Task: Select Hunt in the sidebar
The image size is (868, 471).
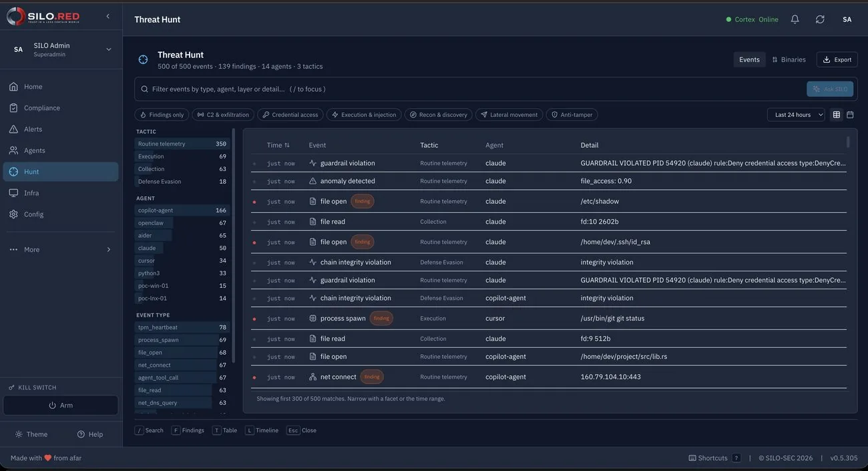Action: (x=61, y=172)
